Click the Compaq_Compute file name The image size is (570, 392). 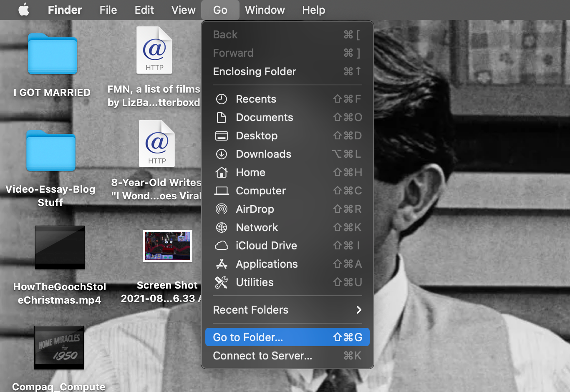(59, 387)
